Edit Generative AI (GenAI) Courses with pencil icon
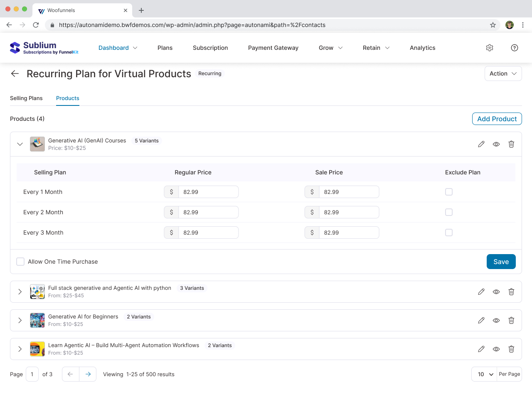532x404 pixels. [x=481, y=144]
